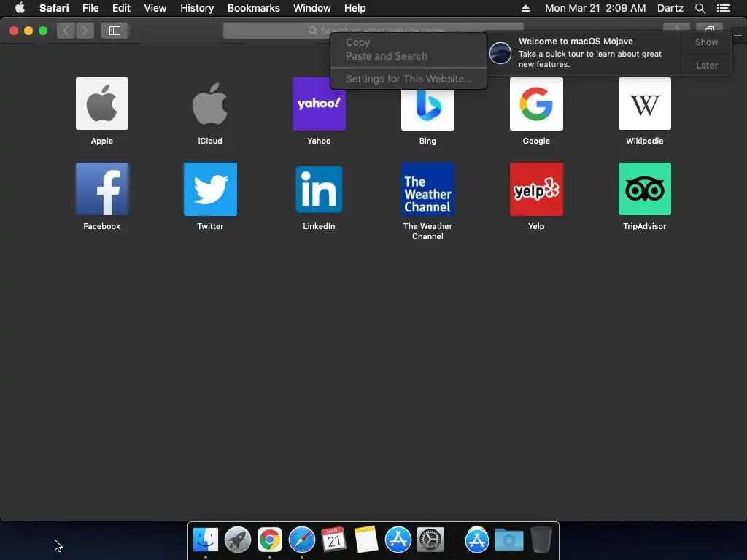Open the iCloud favorite
Viewport: 747px width, 560px height.
[210, 104]
